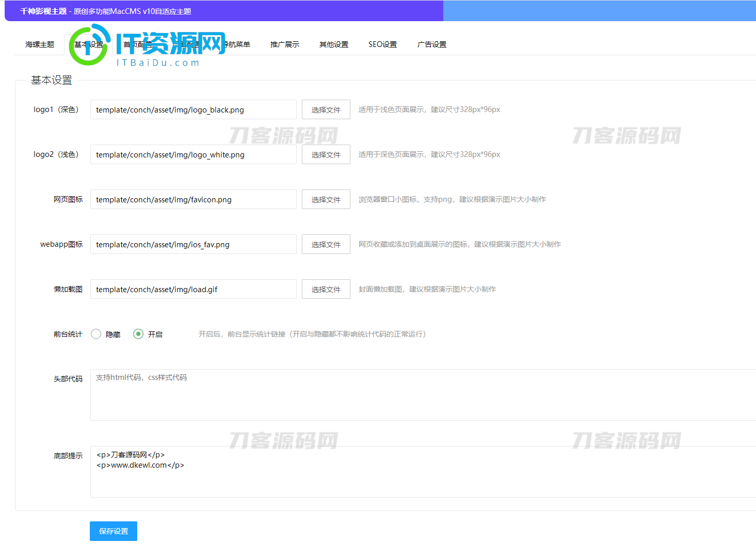Click the 隐藏 radio label text
756x558 pixels.
pos(113,334)
